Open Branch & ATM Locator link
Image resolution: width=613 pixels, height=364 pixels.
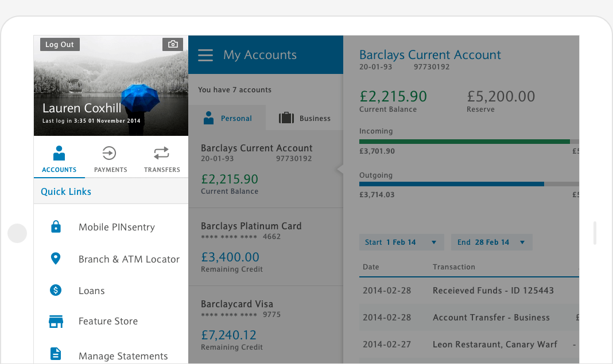click(129, 259)
